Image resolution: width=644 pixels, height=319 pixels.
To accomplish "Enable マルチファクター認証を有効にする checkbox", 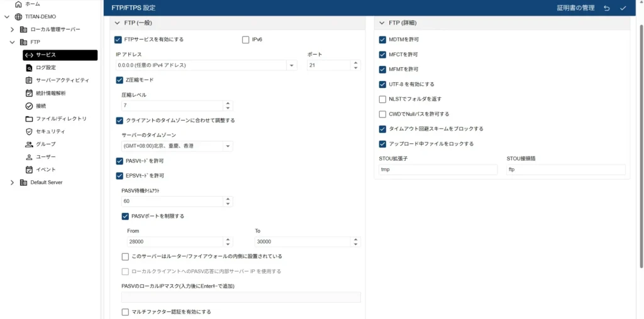I will click(x=126, y=312).
